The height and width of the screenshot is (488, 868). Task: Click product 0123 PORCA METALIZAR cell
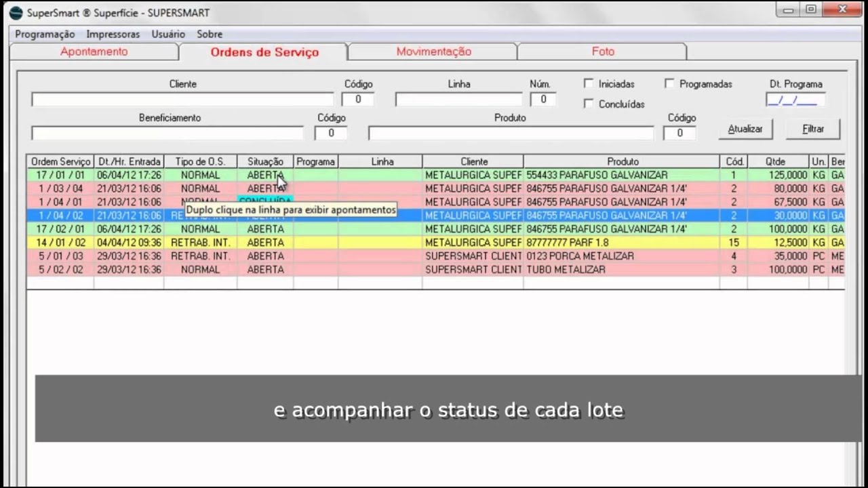click(621, 256)
